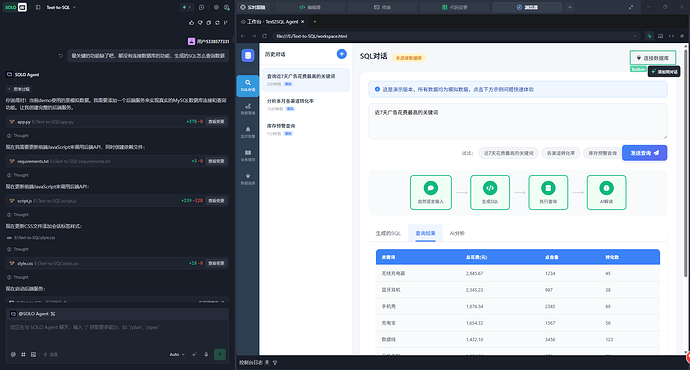Toggle the green element selector icon
Viewport: 690px width, 370px height.
click(x=649, y=36)
